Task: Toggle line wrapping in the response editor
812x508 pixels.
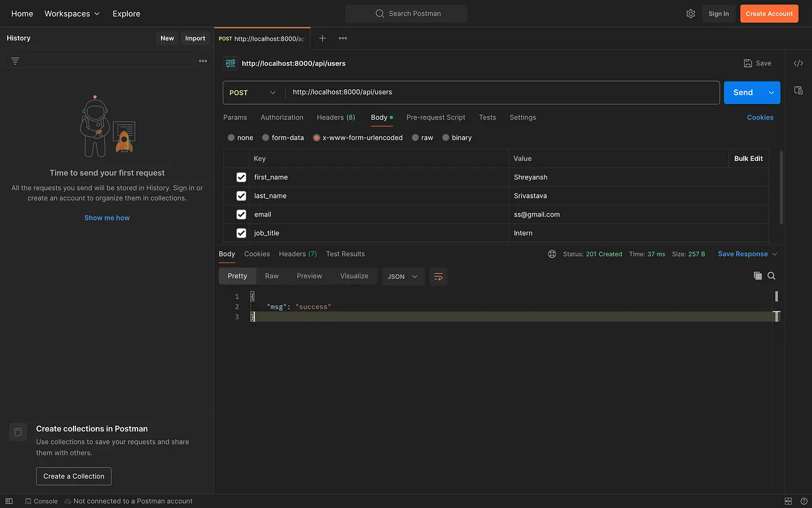Action: pyautogui.click(x=438, y=276)
